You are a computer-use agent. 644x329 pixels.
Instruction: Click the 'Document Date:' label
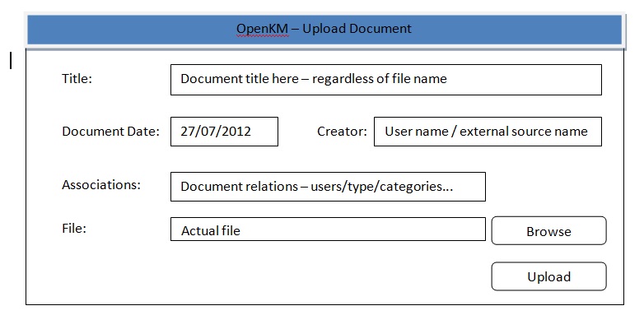click(110, 132)
